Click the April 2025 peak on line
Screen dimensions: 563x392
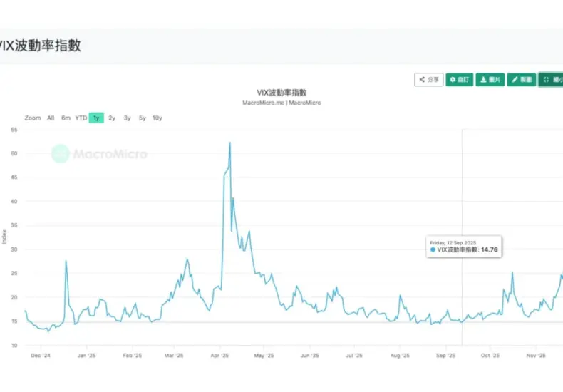click(x=230, y=143)
